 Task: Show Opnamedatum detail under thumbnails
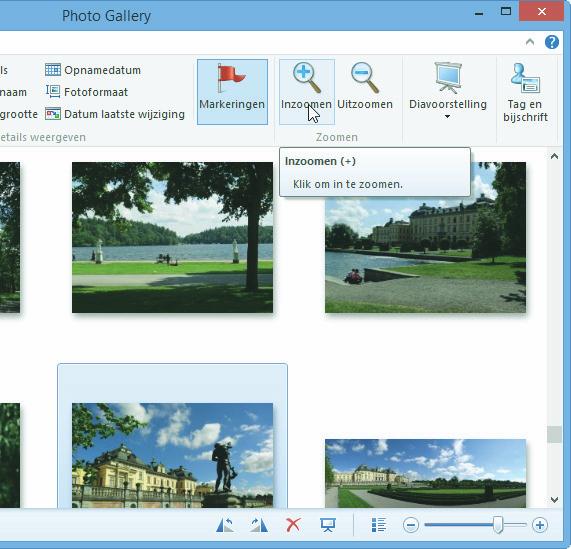coord(93,70)
